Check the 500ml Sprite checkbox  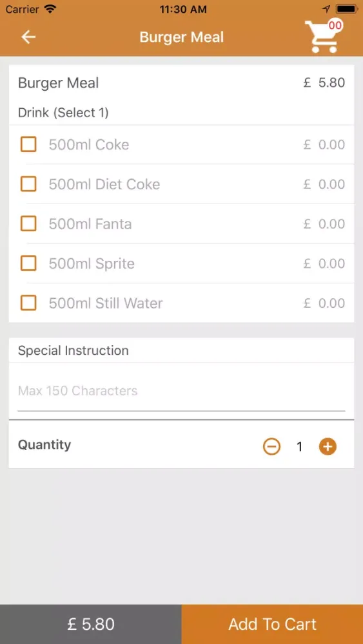(x=28, y=263)
